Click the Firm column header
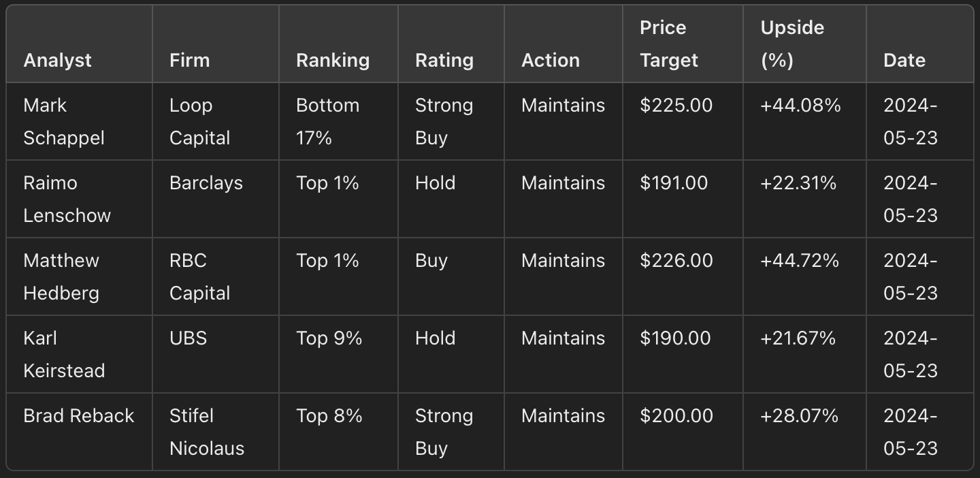The height and width of the screenshot is (478, 980). point(189,60)
